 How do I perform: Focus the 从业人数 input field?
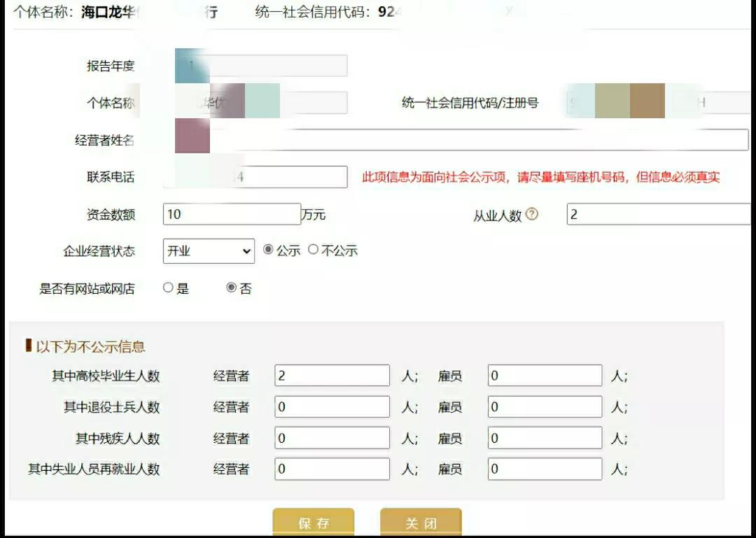661,214
